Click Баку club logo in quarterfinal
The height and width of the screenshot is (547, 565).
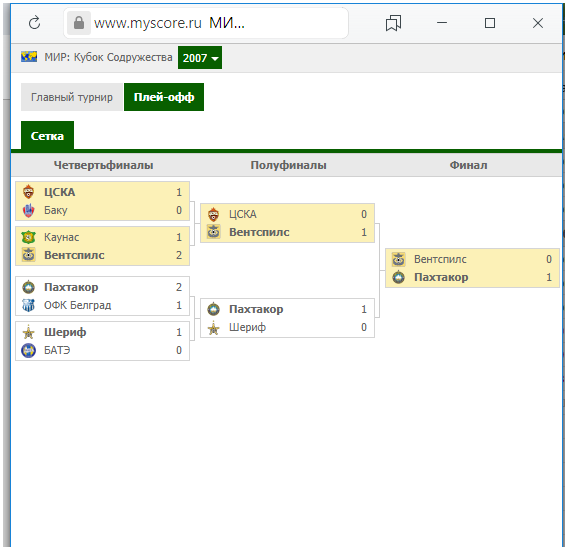coord(28,210)
